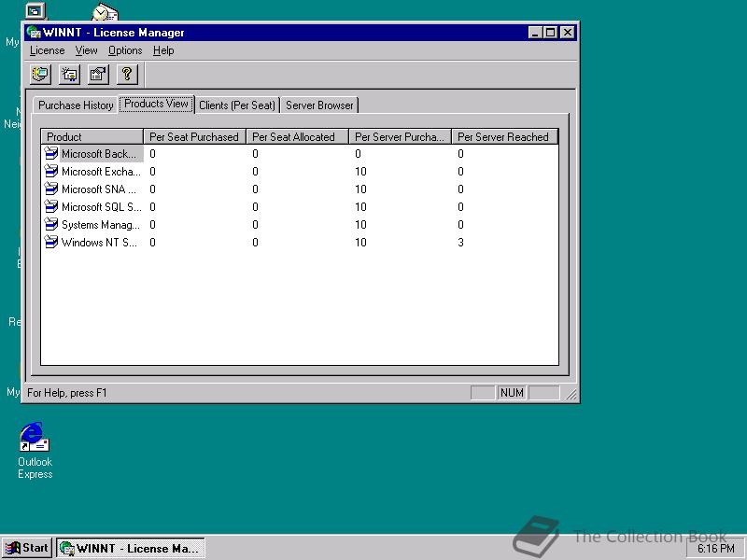The width and height of the screenshot is (747, 560).
Task: Select the Windows NT S... product row
Action: (x=300, y=243)
